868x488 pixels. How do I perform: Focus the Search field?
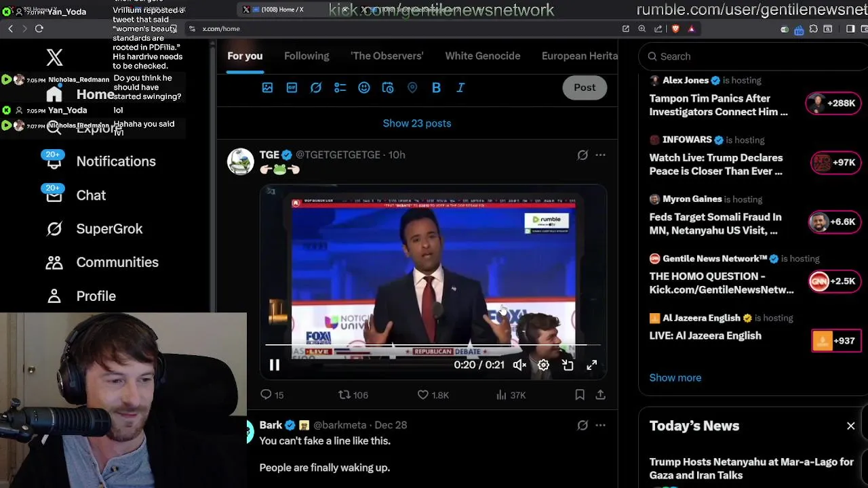point(753,56)
